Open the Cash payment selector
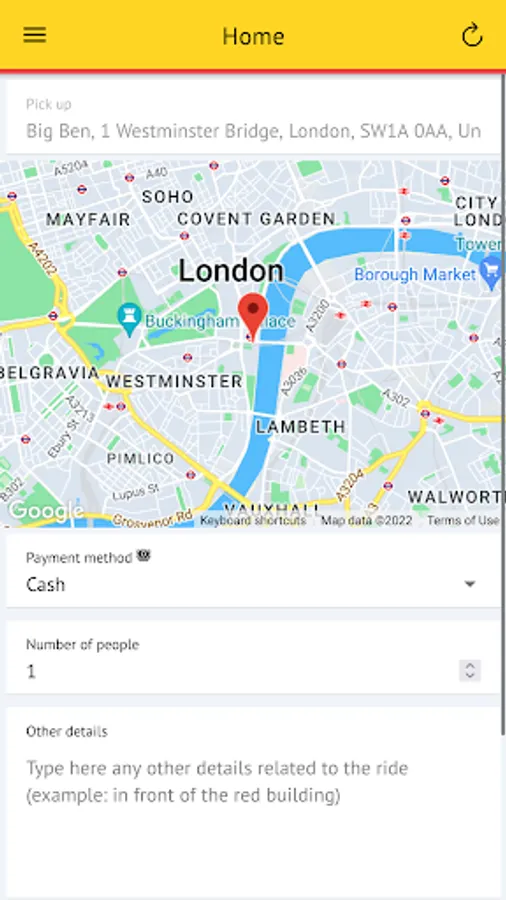The height and width of the screenshot is (900, 506). (x=253, y=573)
